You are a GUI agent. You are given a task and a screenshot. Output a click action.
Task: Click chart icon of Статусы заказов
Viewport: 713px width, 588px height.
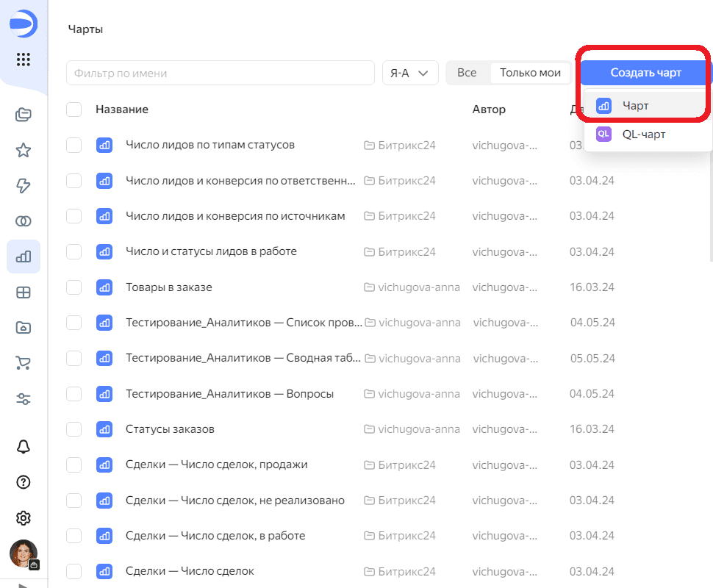tap(104, 429)
